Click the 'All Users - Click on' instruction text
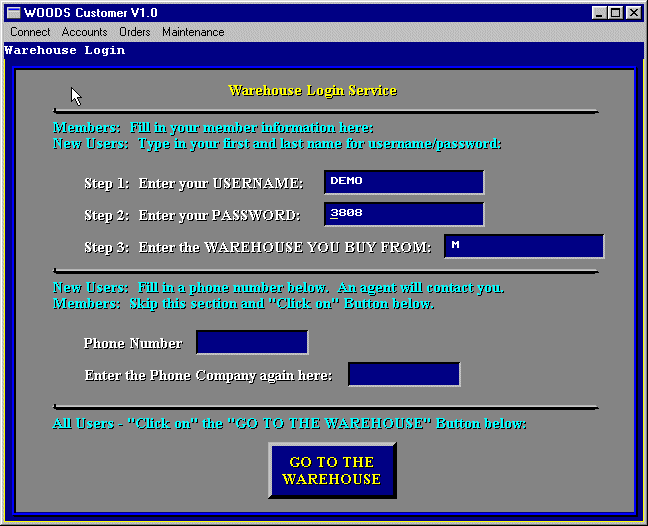This screenshot has width=648, height=526. 289,424
